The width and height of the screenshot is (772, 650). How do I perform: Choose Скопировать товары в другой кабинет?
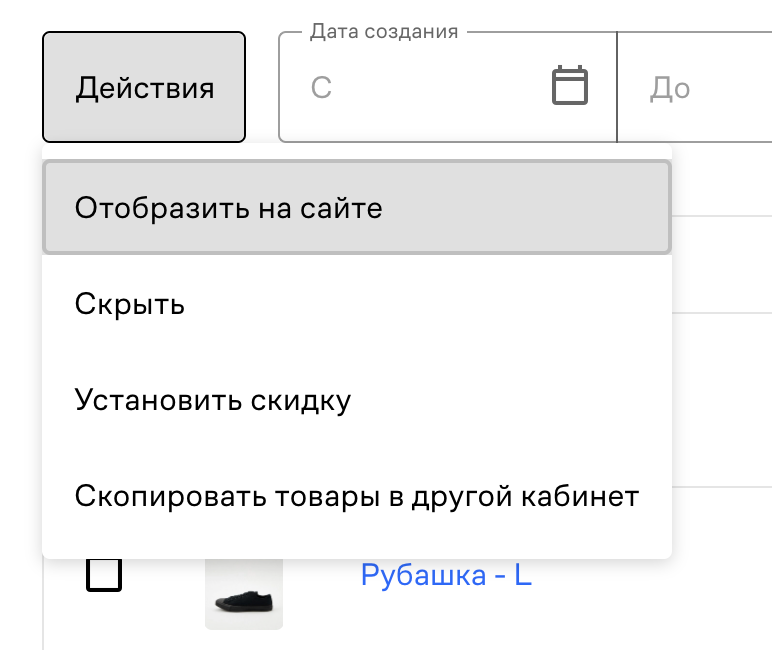click(x=356, y=497)
